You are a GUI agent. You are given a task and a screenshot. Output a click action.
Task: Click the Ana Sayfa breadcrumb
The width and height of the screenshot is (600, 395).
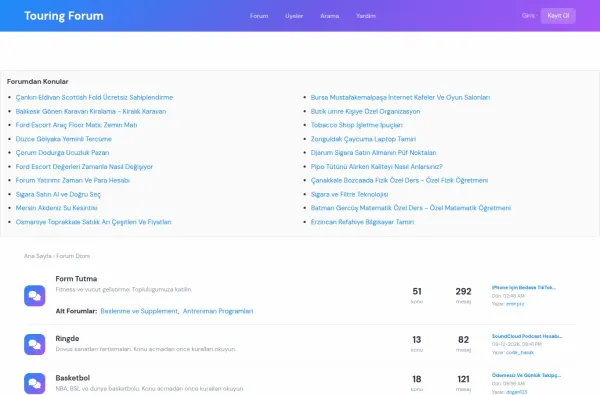coord(38,256)
